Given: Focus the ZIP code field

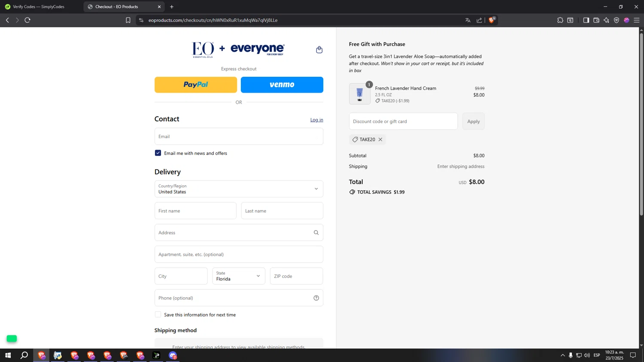Looking at the screenshot, I should pyautogui.click(x=296, y=276).
